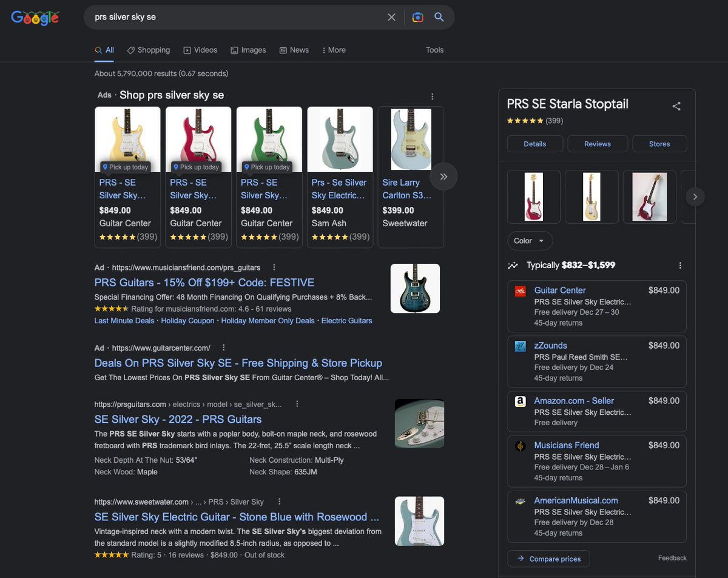The width and height of the screenshot is (728, 578).
Task: Open Deals On PRS Silver Sky SE link
Action: pyautogui.click(x=238, y=363)
